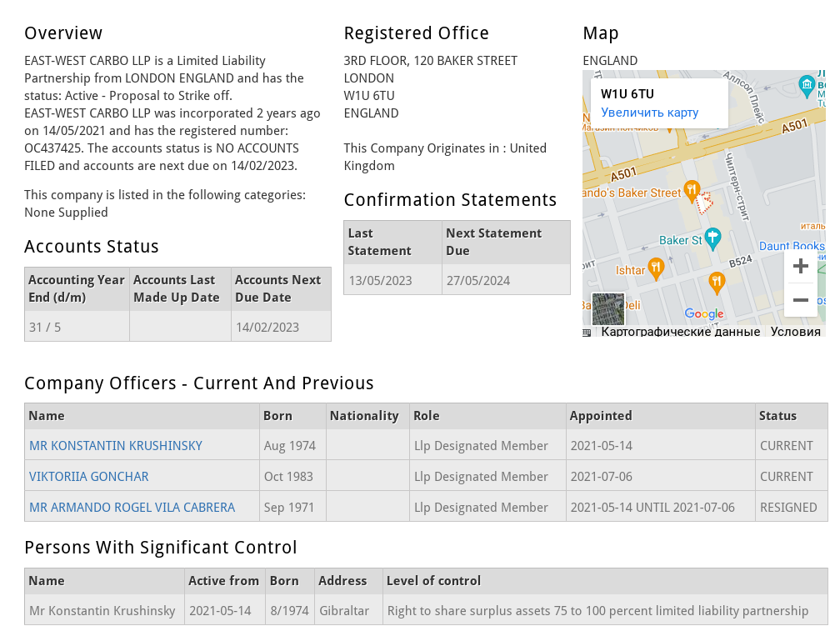Screen dimensions: 840x631
Task: Open map keyboard shortcuts icon
Action: coord(587,332)
